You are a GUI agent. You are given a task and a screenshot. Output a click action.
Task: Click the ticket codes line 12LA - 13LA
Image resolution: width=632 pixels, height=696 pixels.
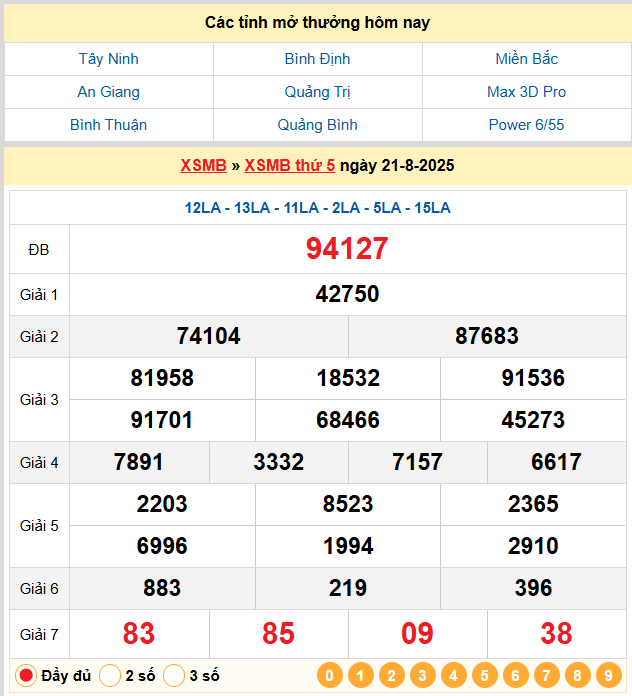[x=317, y=208]
